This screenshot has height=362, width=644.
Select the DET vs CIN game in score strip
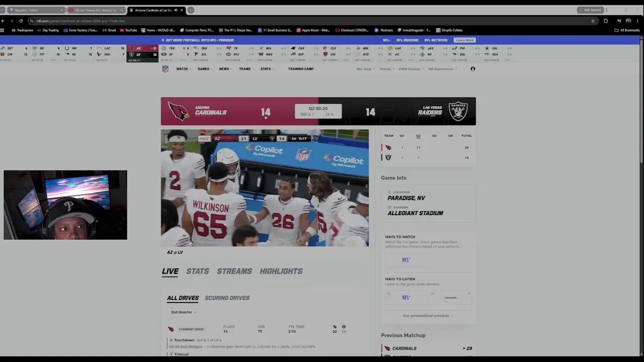click(15, 54)
